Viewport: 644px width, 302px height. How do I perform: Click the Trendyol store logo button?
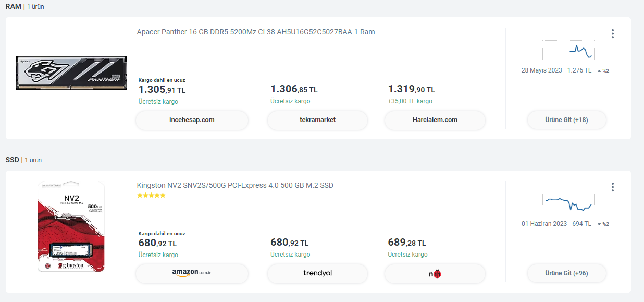point(317,273)
